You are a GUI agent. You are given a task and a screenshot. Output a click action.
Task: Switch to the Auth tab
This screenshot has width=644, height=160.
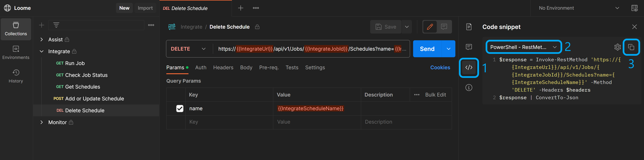pyautogui.click(x=201, y=68)
